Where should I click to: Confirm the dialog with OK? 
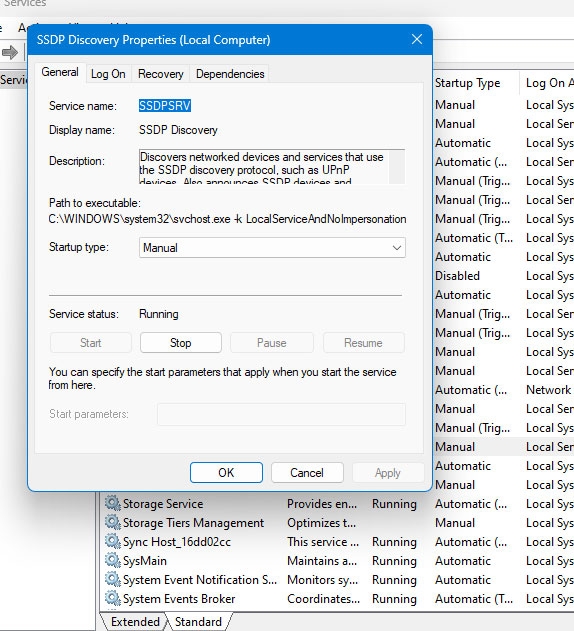[x=226, y=472]
